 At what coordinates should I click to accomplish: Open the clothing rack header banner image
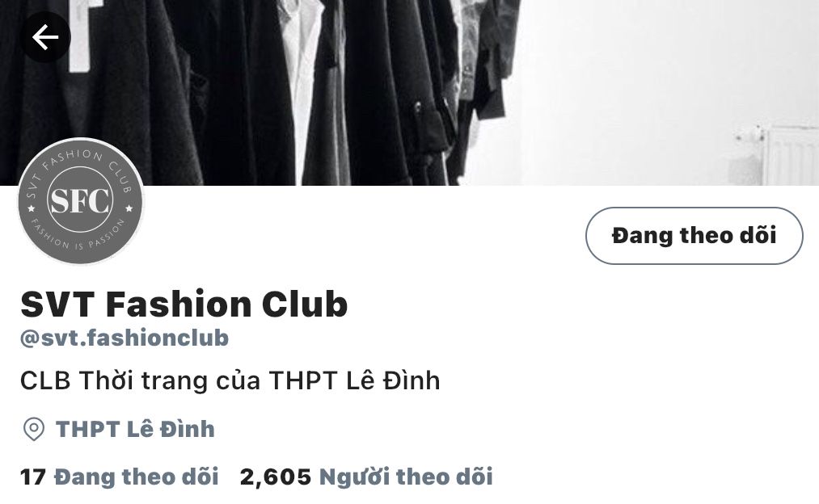(409, 92)
